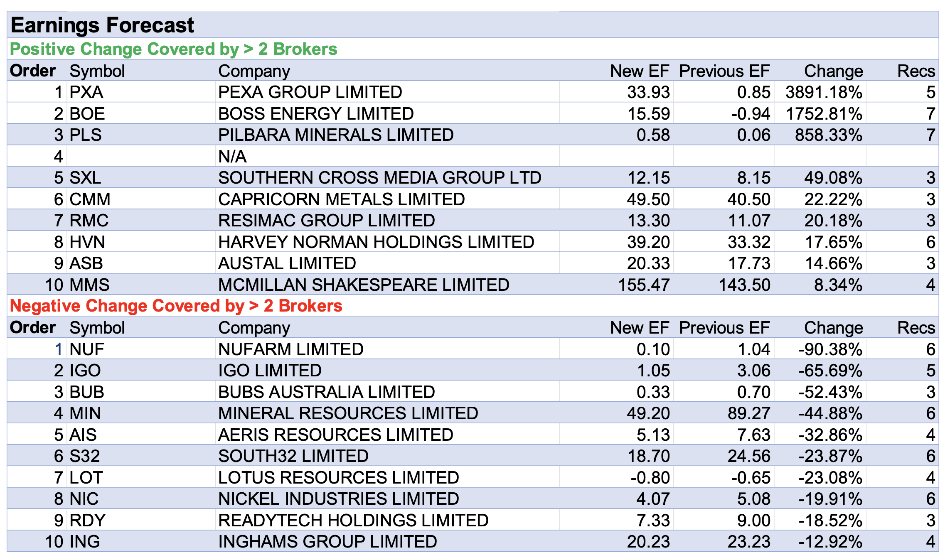Select the Negative Change Covered heading
The image size is (950, 560).
pos(176,306)
